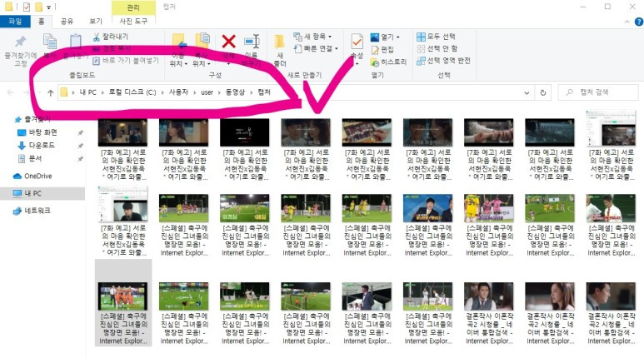Click the folder icon at address bar start

click(63, 92)
